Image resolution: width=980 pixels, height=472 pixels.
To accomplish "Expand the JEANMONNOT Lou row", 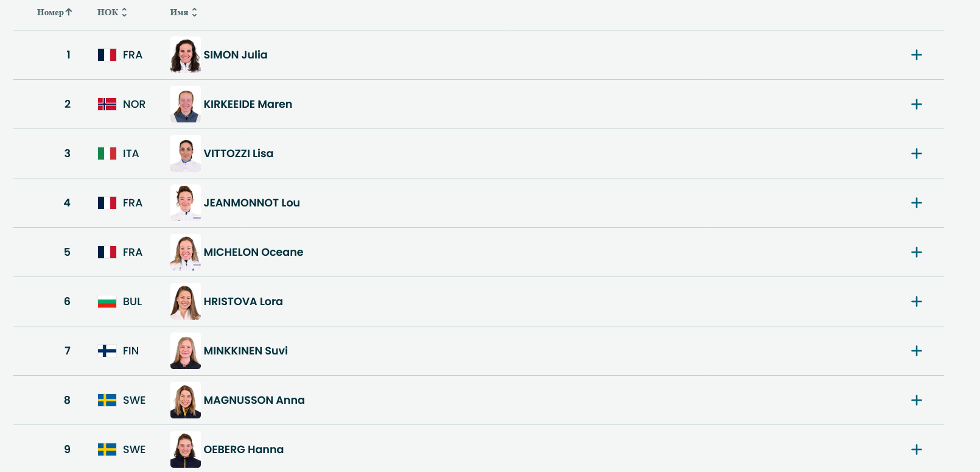I will point(916,203).
